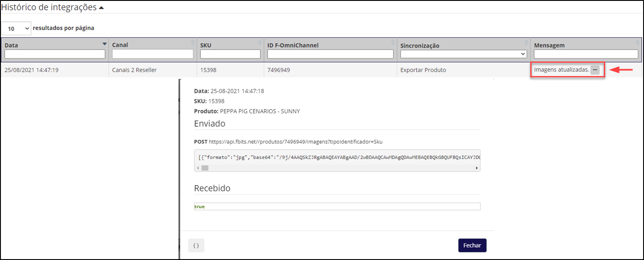
Task: Click right scroll arrow in payload box
Action: (477, 168)
